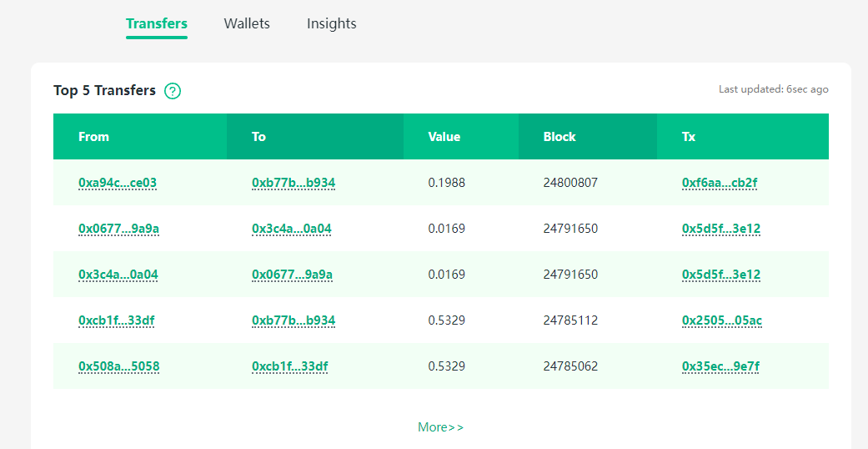Screen dimensions: 868x449
Task: Open sender address 0x508a...5058
Action: [118, 366]
